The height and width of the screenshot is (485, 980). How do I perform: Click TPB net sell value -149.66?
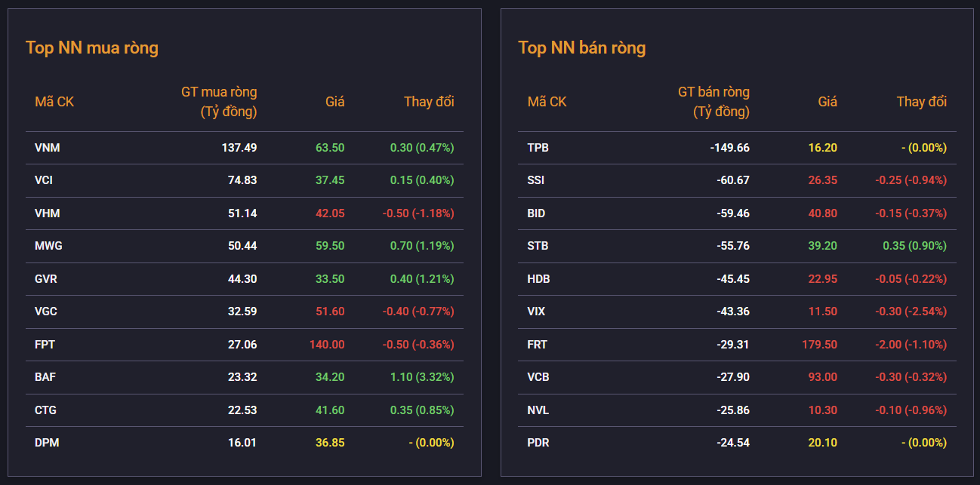pyautogui.click(x=730, y=148)
